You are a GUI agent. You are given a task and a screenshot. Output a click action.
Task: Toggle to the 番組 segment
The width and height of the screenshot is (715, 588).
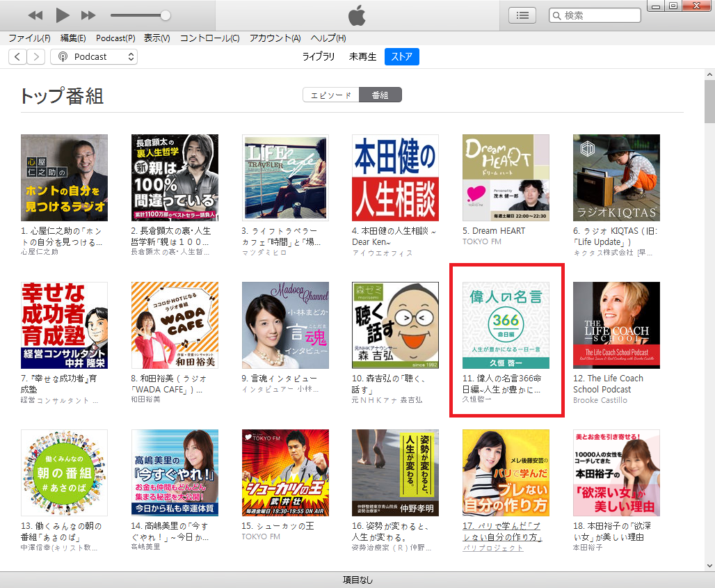pyautogui.click(x=380, y=95)
